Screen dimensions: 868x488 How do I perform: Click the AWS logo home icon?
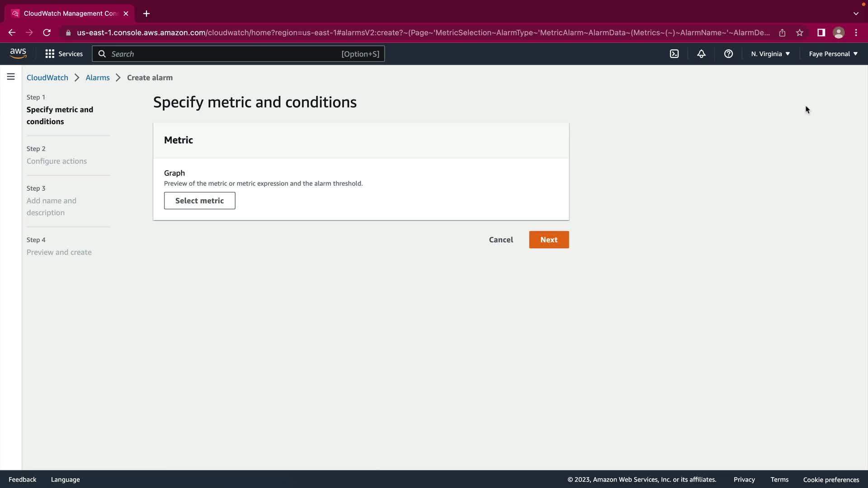point(18,53)
